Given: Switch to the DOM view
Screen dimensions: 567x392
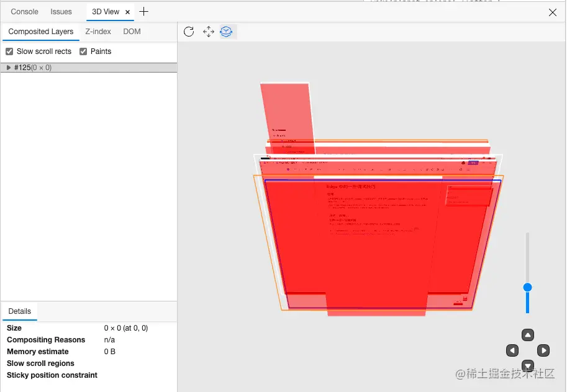Looking at the screenshot, I should coord(132,32).
